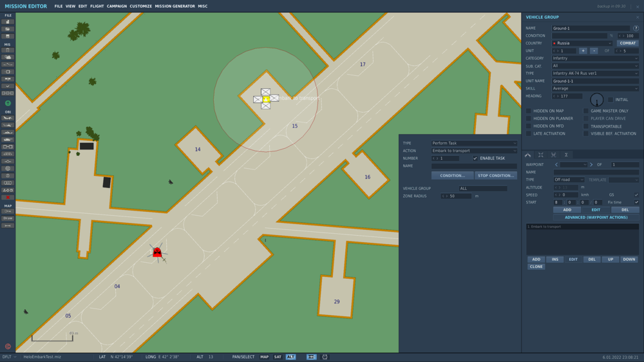The height and width of the screenshot is (362, 644).
Task: Click the clock icon in status bar
Action: [x=325, y=357]
